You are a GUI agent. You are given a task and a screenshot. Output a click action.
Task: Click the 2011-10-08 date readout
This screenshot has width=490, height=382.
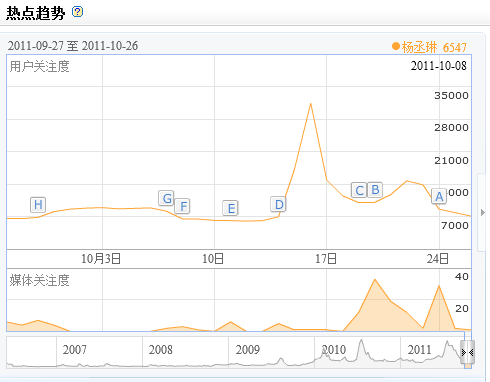[x=438, y=66]
